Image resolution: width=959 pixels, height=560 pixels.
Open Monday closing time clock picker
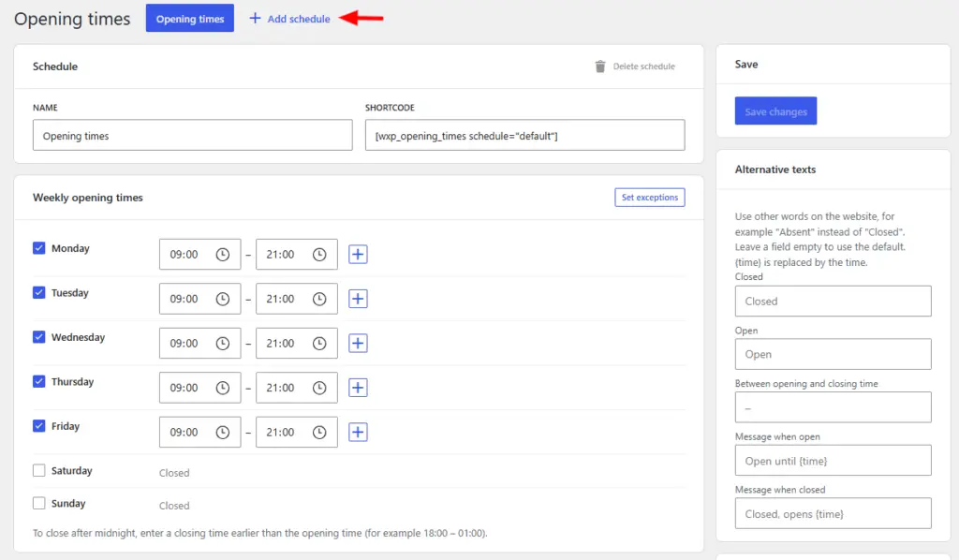[x=319, y=255]
